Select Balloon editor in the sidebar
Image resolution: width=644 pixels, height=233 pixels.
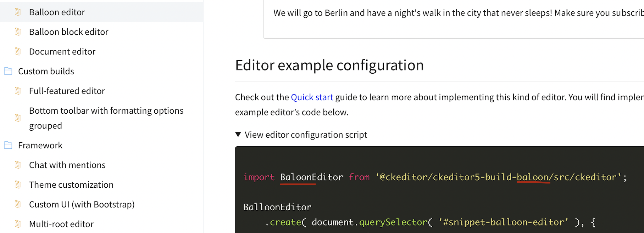tap(57, 12)
